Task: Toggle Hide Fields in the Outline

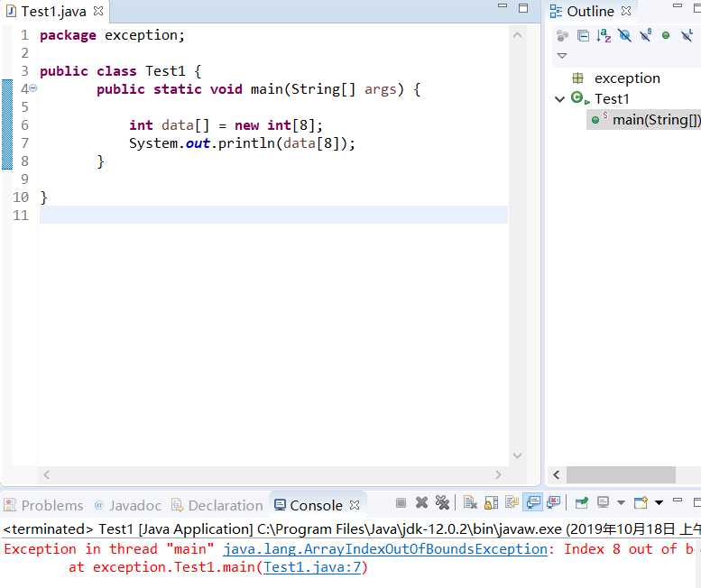Action: coord(624,36)
